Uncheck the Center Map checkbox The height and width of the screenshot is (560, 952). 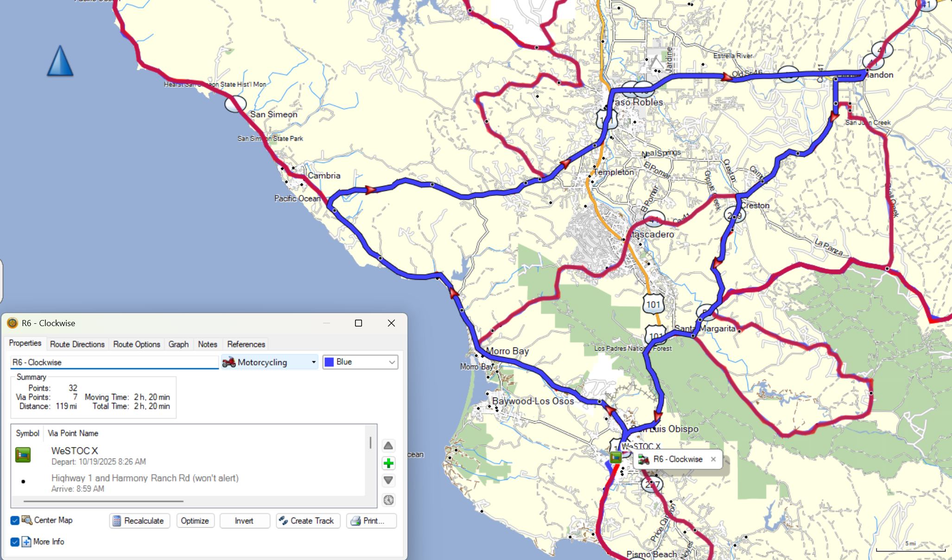pos(15,520)
